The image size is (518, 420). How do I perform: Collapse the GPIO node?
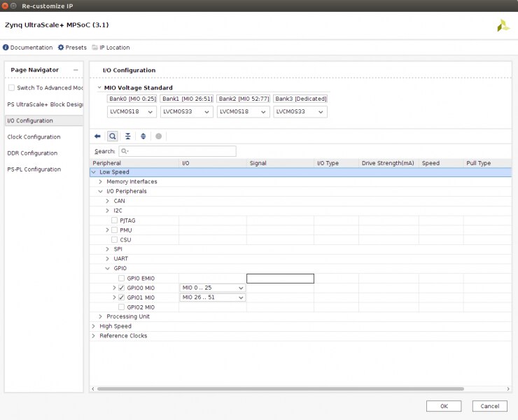coord(107,268)
